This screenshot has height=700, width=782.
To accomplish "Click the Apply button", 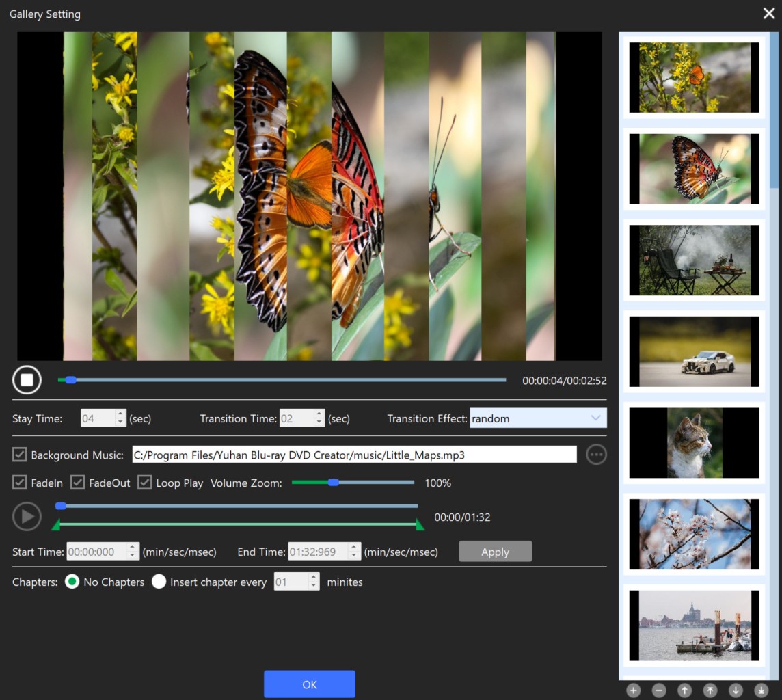I will coord(495,552).
